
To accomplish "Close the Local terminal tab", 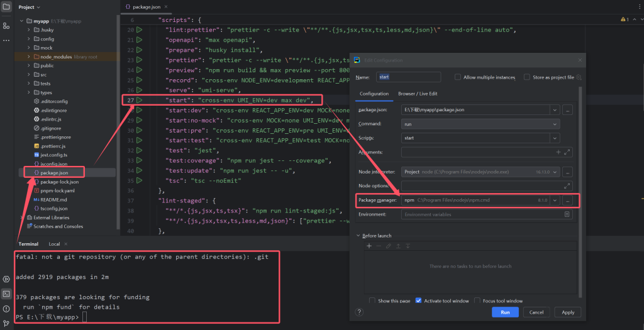I will pos(66,244).
